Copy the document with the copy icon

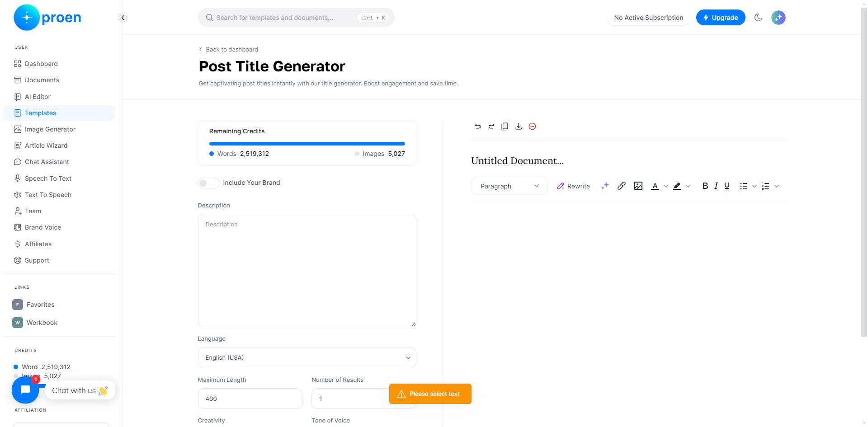(505, 127)
